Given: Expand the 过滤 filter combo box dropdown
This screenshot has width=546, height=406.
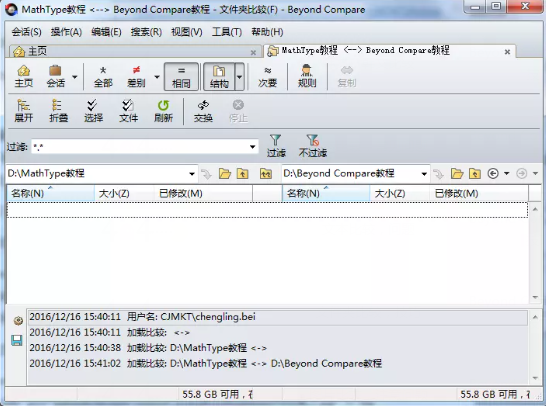Looking at the screenshot, I should point(253,147).
